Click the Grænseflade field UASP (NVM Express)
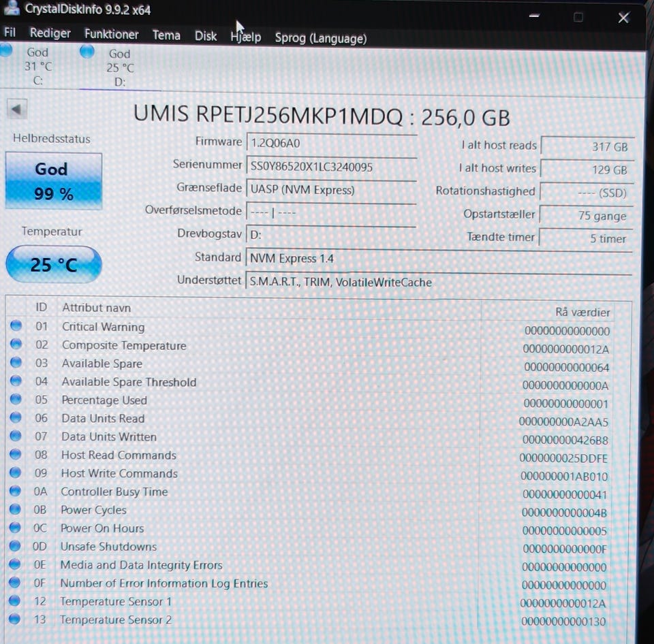 pyautogui.click(x=331, y=190)
